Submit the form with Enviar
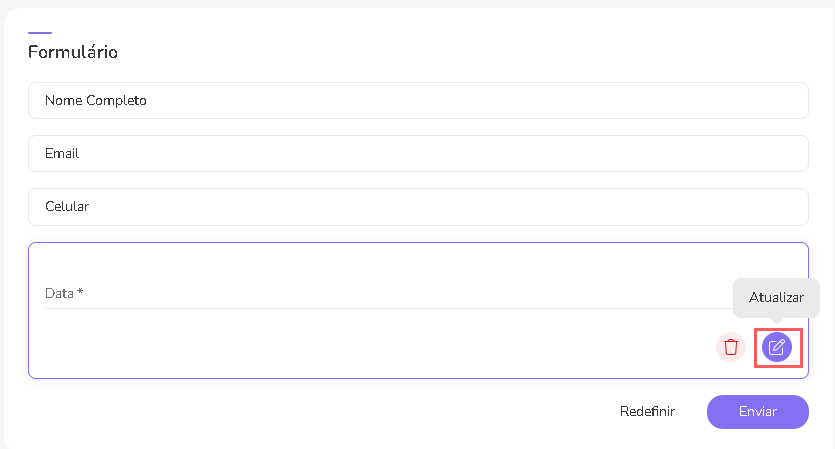 [757, 411]
